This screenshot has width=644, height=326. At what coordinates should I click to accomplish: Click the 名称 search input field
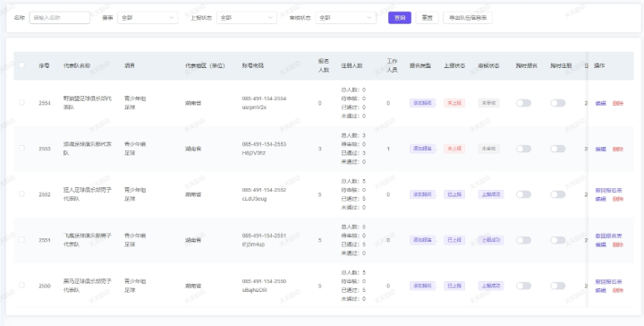60,18
